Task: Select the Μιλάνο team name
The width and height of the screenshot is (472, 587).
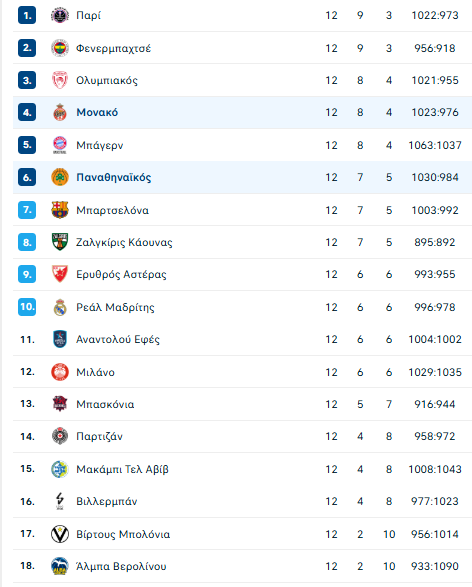Action: pos(95,372)
